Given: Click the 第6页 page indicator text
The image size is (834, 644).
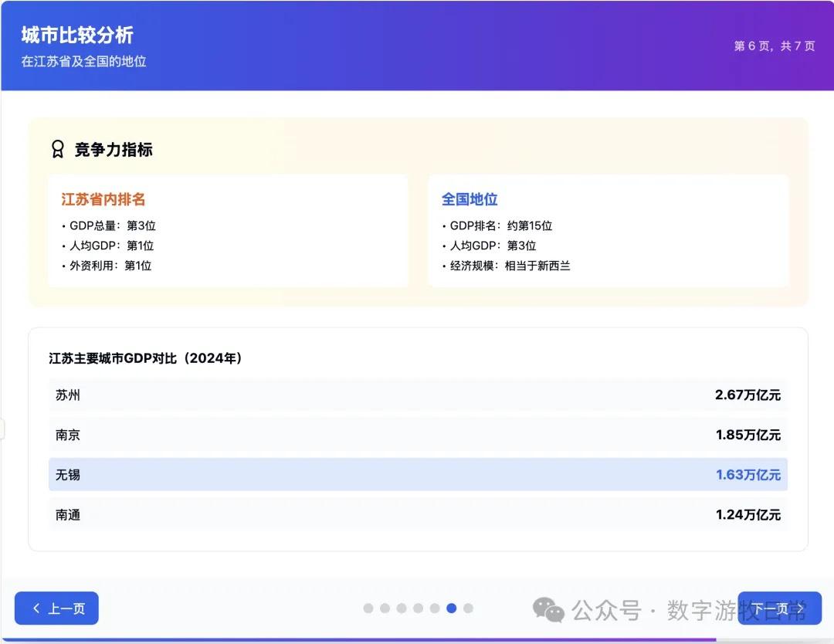Looking at the screenshot, I should 772,46.
